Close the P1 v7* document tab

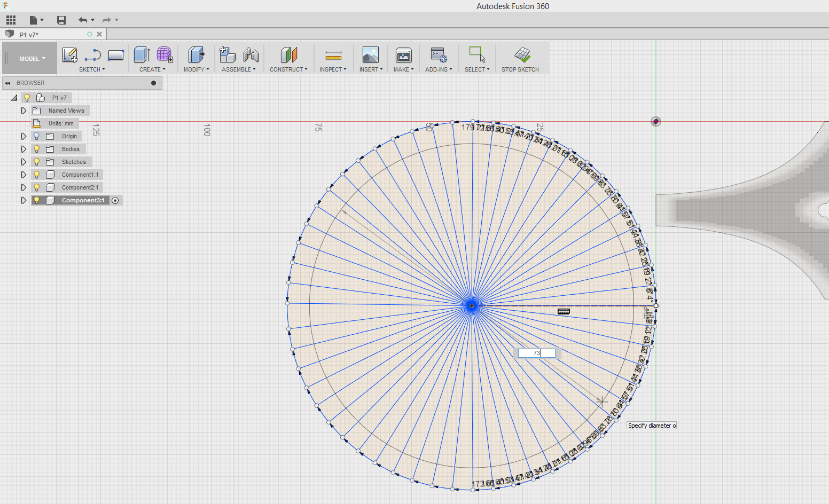pos(99,34)
